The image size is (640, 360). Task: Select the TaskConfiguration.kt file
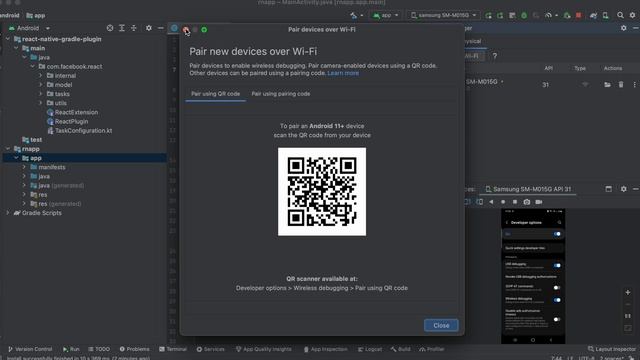click(x=80, y=131)
